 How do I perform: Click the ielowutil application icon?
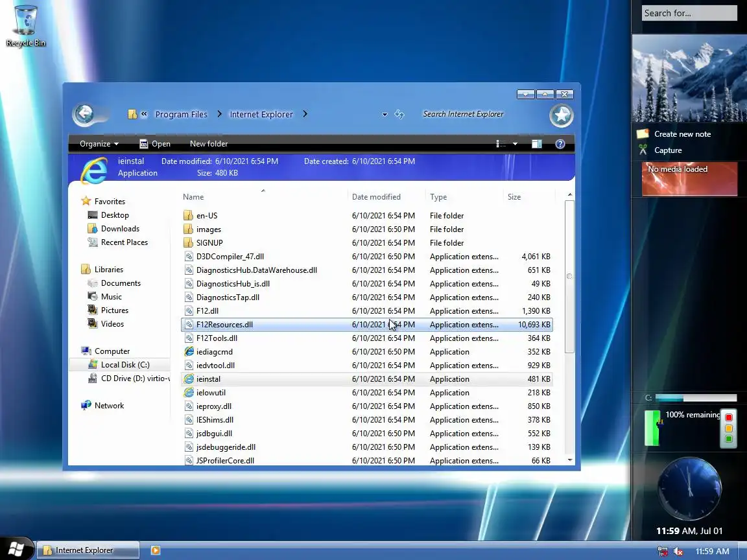189,392
